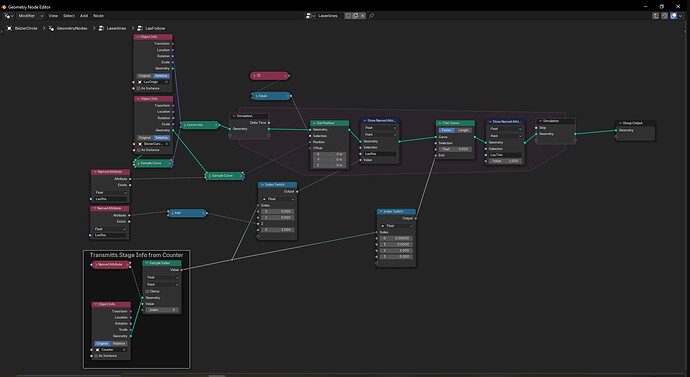This screenshot has height=377, width=690.
Task: Unlink the Laserlines node group
Action: pos(362,16)
